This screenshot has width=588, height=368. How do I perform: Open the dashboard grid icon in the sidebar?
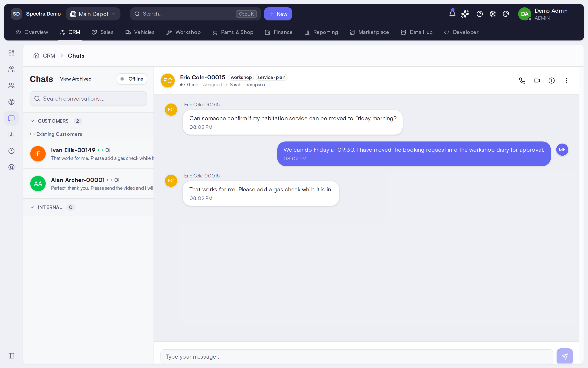tap(11, 53)
